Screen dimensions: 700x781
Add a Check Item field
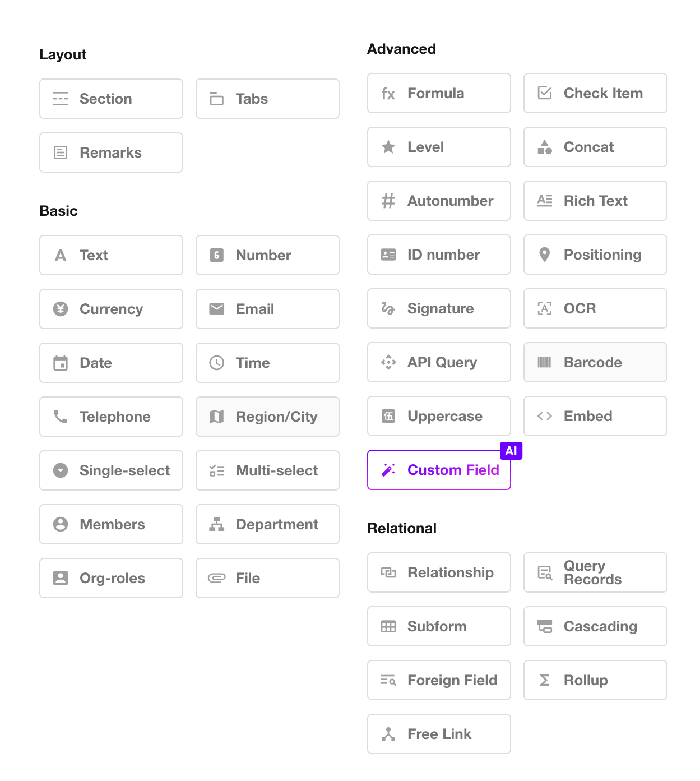pos(595,93)
